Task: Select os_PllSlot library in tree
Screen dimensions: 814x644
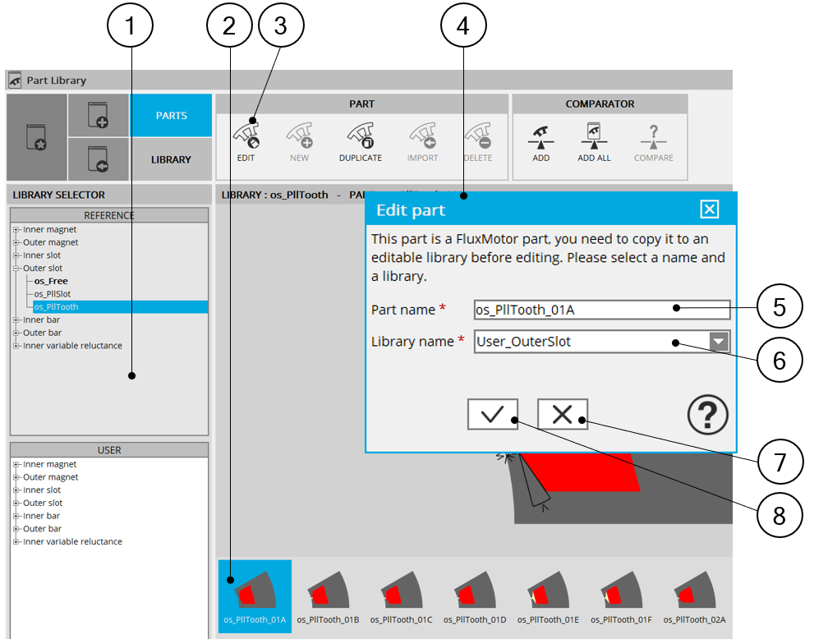Action: pyautogui.click(x=53, y=294)
